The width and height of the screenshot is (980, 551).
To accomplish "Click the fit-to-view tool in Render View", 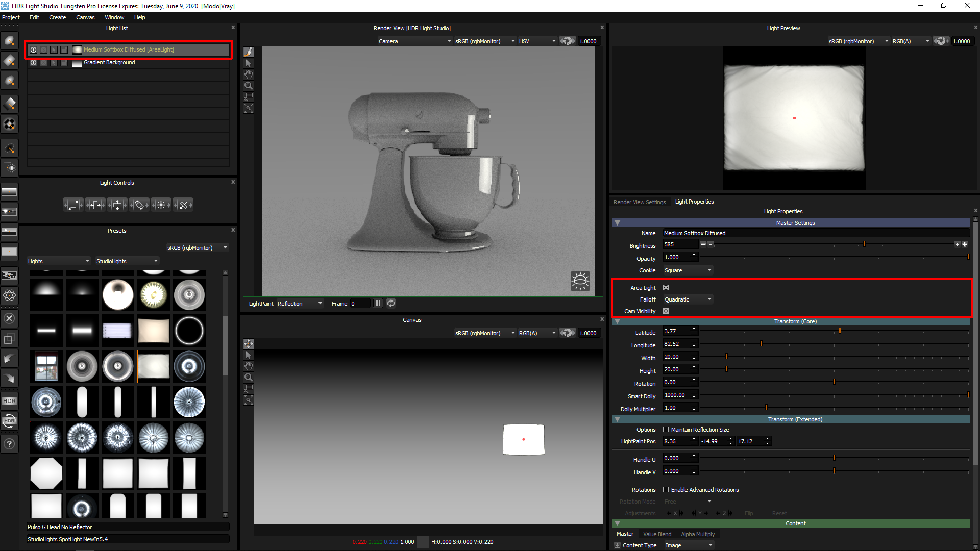I will [x=249, y=108].
